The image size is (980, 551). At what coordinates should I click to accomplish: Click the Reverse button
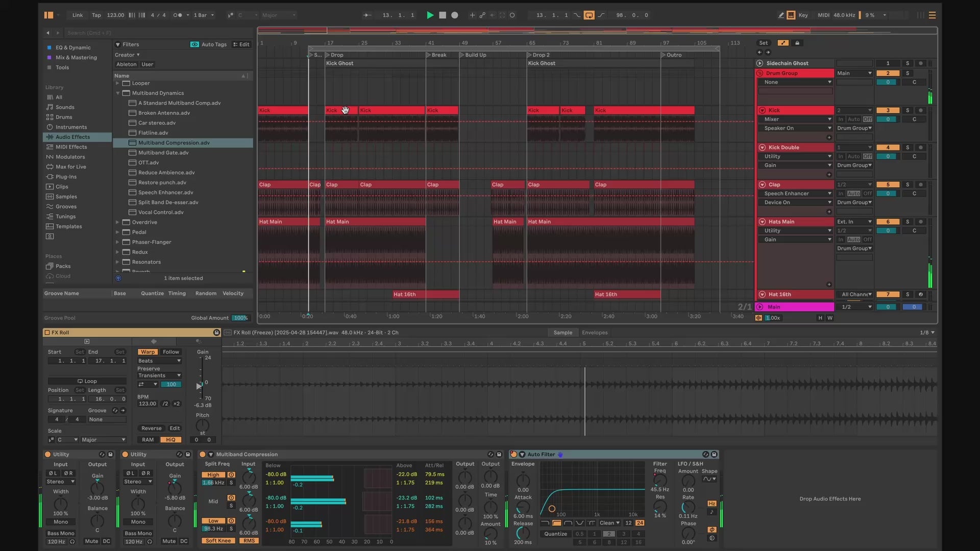[151, 429]
